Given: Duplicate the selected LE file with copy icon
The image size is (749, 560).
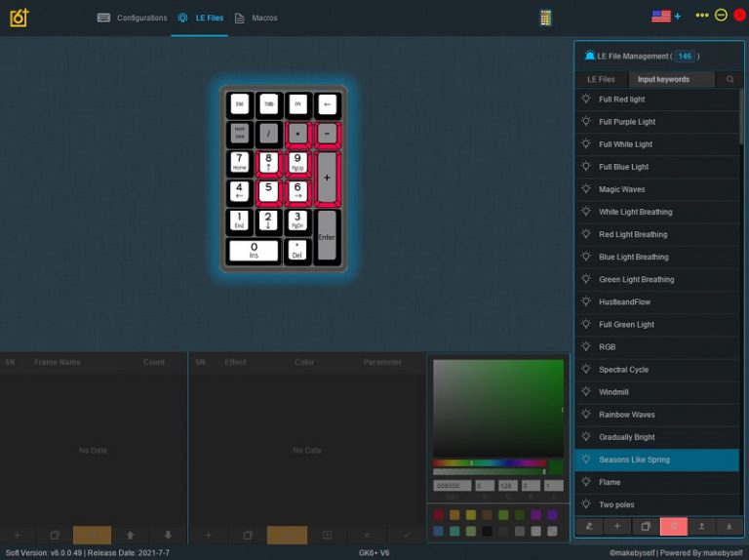Looking at the screenshot, I should pos(645,526).
